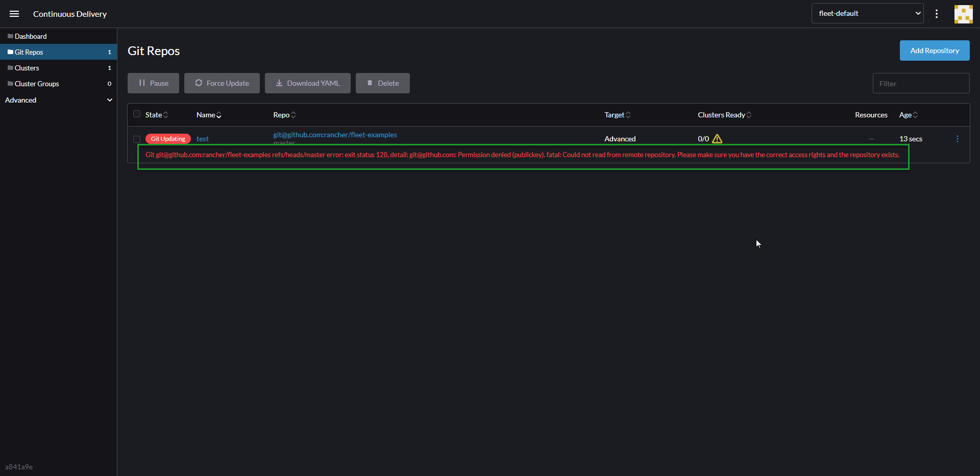Open the test repository details link
The width and height of the screenshot is (980, 476).
tap(203, 138)
